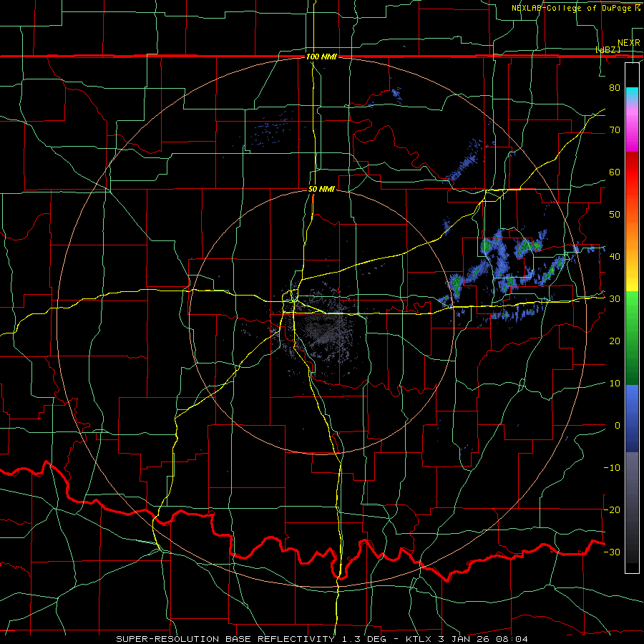This screenshot has width=644, height=644.
Task: Click the 80 value on the dBZ scale
Action: 615,88
